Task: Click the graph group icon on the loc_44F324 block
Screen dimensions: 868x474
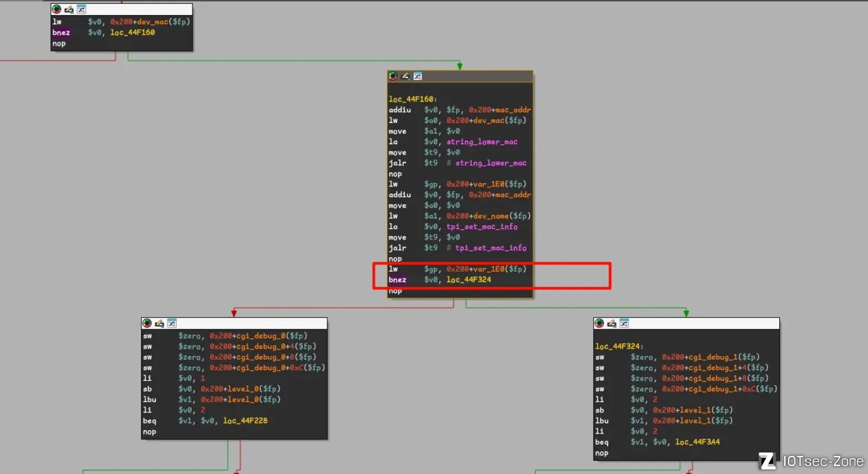Action: click(625, 323)
